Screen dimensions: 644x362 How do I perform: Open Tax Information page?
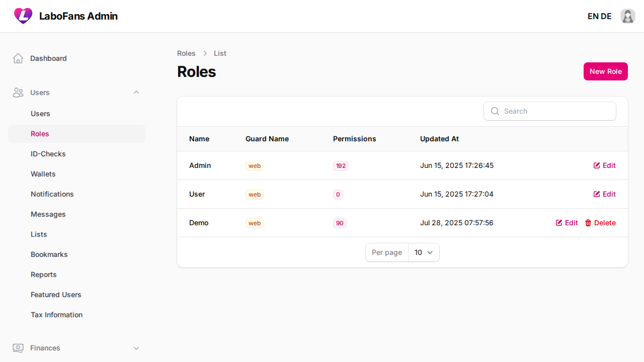[76, 315]
